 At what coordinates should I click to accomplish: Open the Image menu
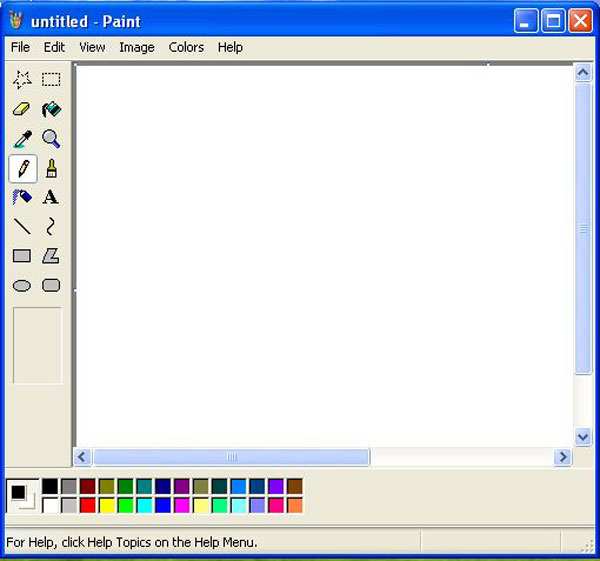click(x=136, y=47)
